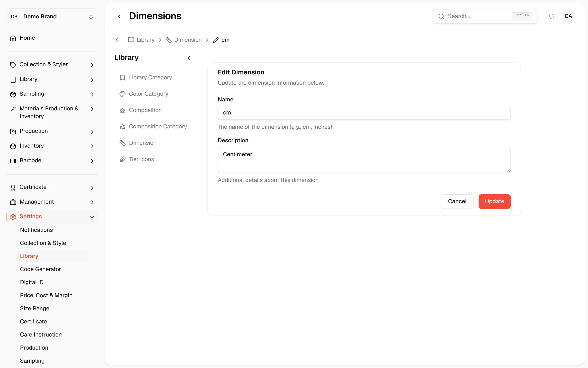The image size is (588, 368).
Task: Expand Materials Production & Inventory chevron
Action: pos(92,109)
